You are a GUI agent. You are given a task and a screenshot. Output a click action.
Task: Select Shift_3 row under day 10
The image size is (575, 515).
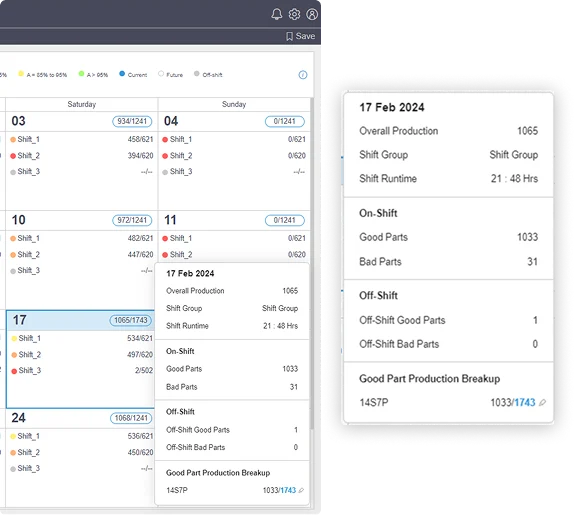pos(81,271)
